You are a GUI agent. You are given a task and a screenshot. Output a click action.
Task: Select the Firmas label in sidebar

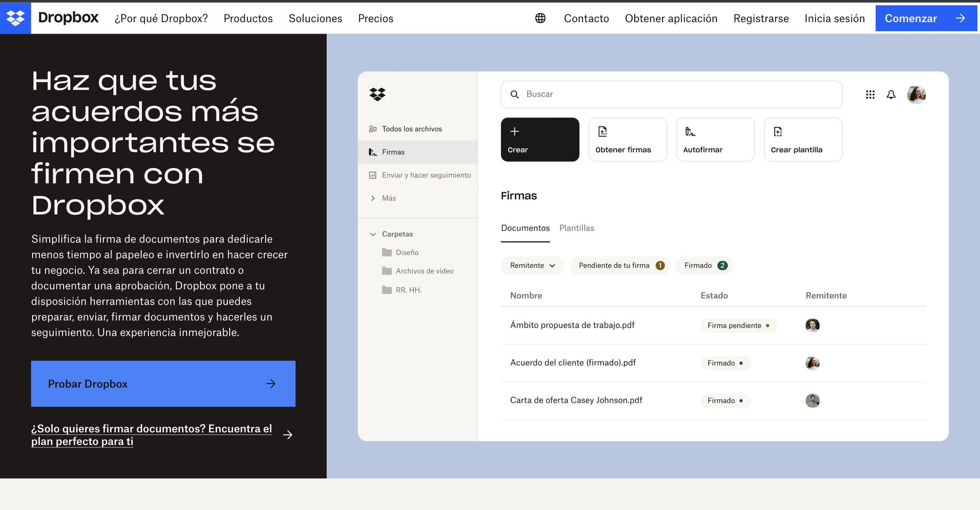(393, 152)
